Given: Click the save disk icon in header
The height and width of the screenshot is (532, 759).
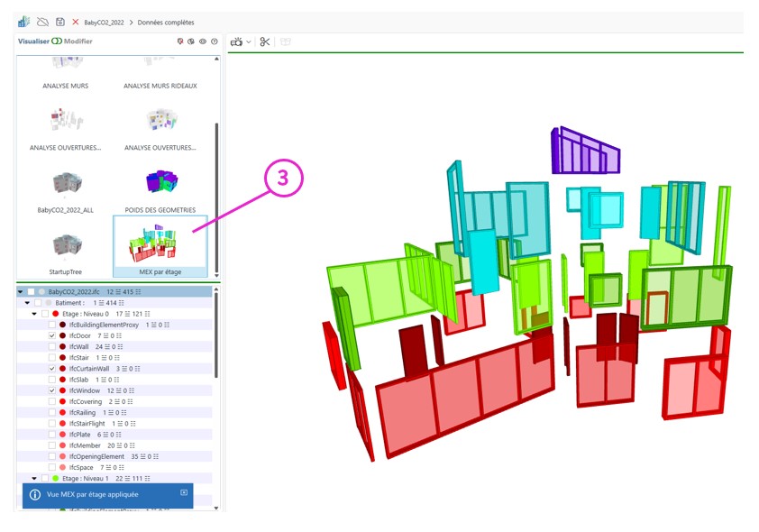Looking at the screenshot, I should coord(59,22).
